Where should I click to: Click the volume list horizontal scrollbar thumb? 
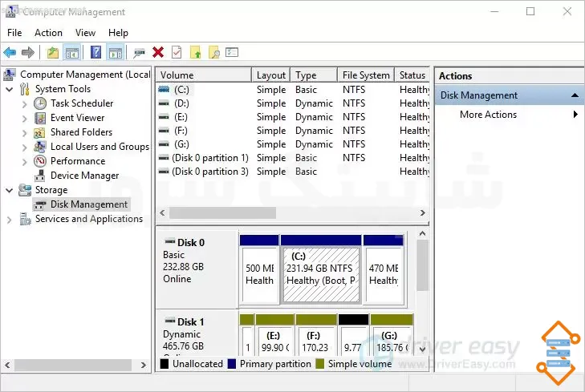[223, 212]
